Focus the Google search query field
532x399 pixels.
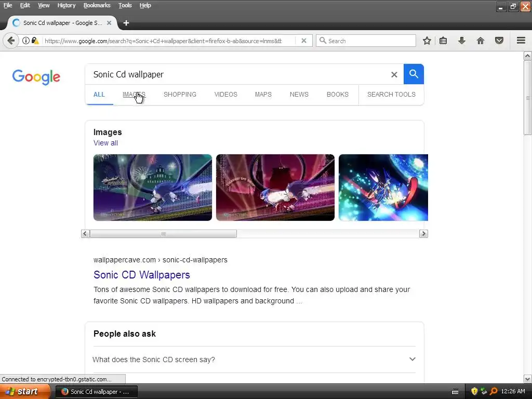pos(237,74)
